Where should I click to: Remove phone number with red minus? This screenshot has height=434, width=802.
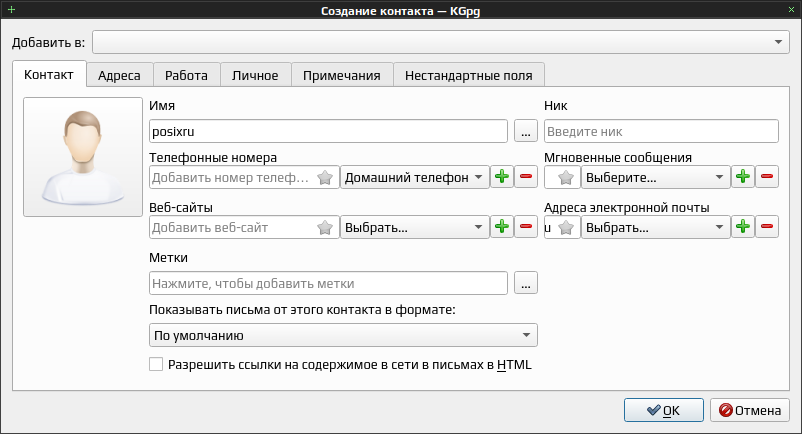[x=526, y=177]
